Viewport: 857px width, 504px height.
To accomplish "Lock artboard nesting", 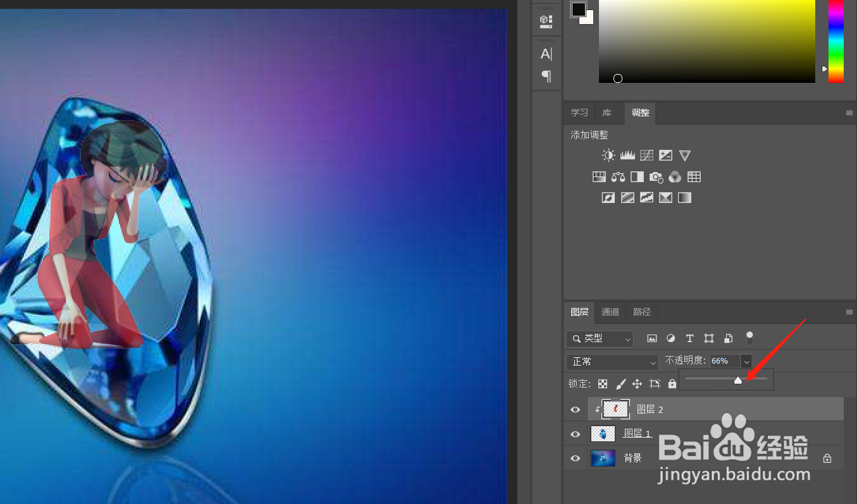I will tap(655, 384).
